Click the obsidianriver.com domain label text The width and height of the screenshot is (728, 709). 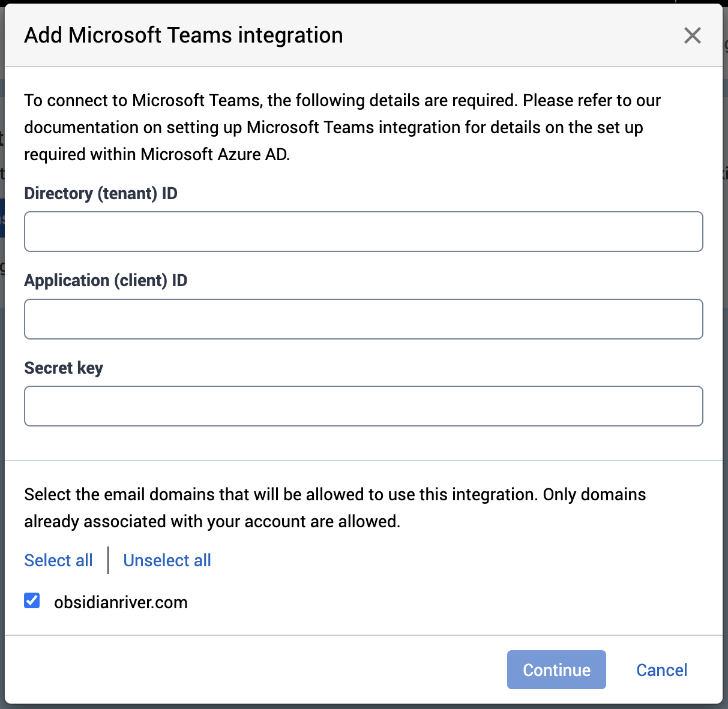tap(121, 602)
